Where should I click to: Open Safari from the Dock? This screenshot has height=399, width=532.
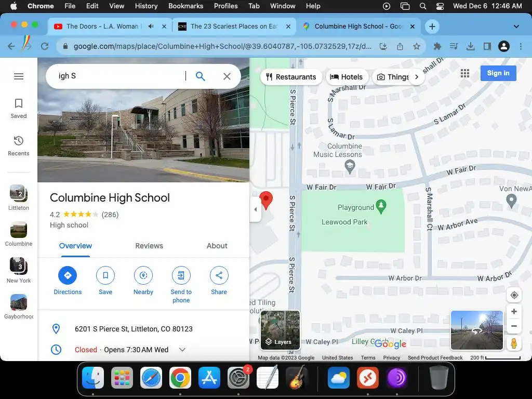click(151, 378)
